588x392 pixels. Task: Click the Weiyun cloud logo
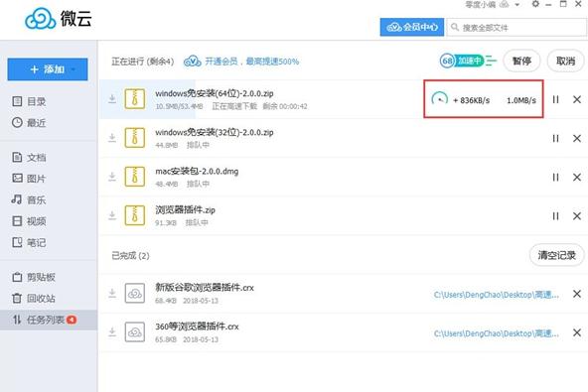pos(41,19)
